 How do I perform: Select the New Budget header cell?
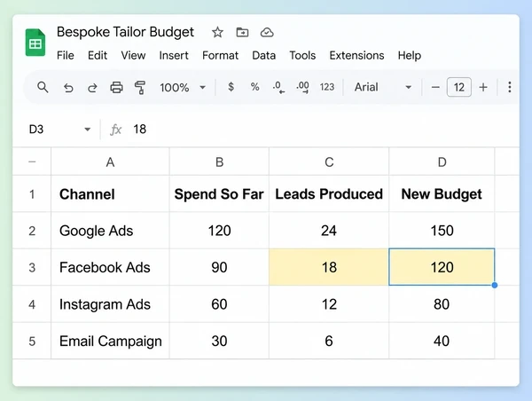click(x=442, y=194)
